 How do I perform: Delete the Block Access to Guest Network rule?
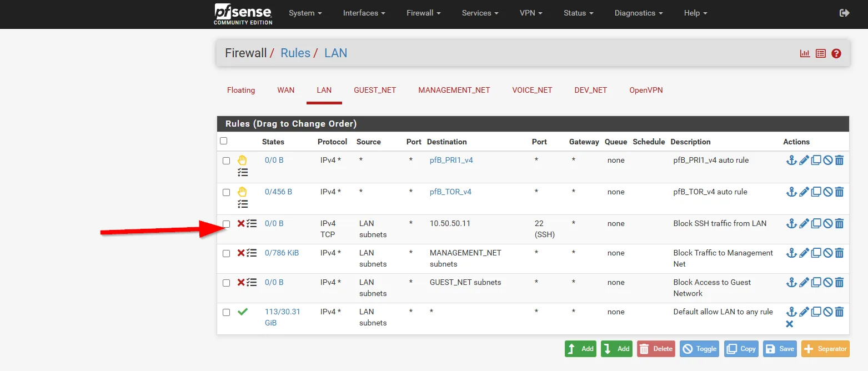[x=839, y=283]
